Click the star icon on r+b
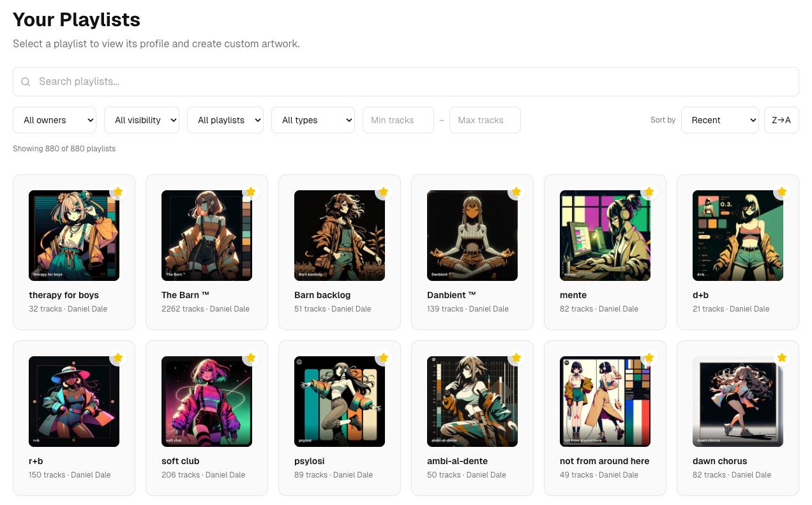The width and height of the screenshot is (812, 505). 117,358
